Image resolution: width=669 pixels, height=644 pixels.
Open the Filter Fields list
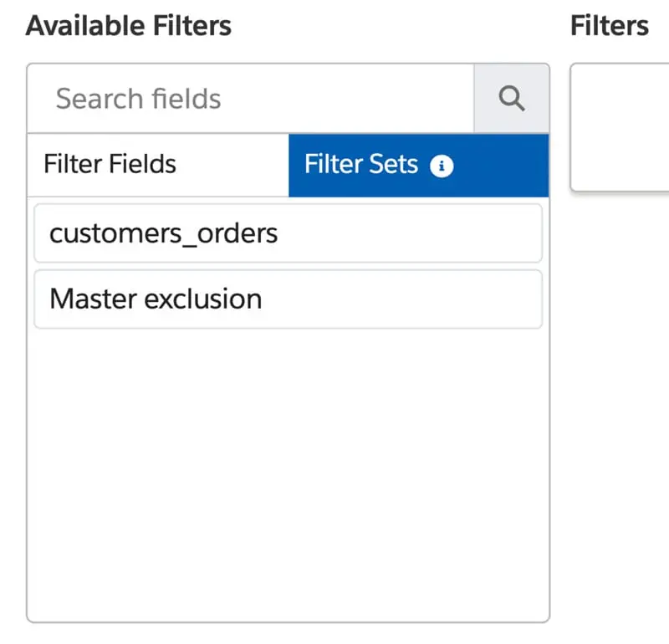click(x=110, y=164)
